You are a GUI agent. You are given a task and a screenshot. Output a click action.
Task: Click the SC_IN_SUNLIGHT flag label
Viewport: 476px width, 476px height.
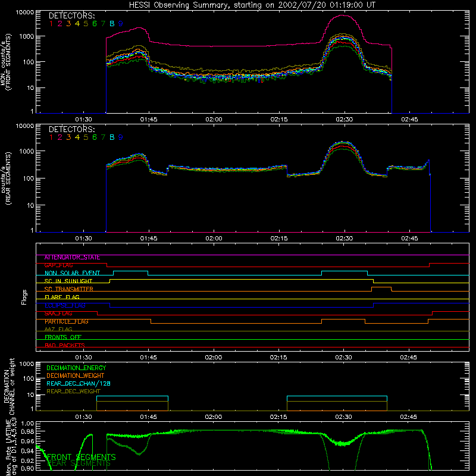click(68, 281)
